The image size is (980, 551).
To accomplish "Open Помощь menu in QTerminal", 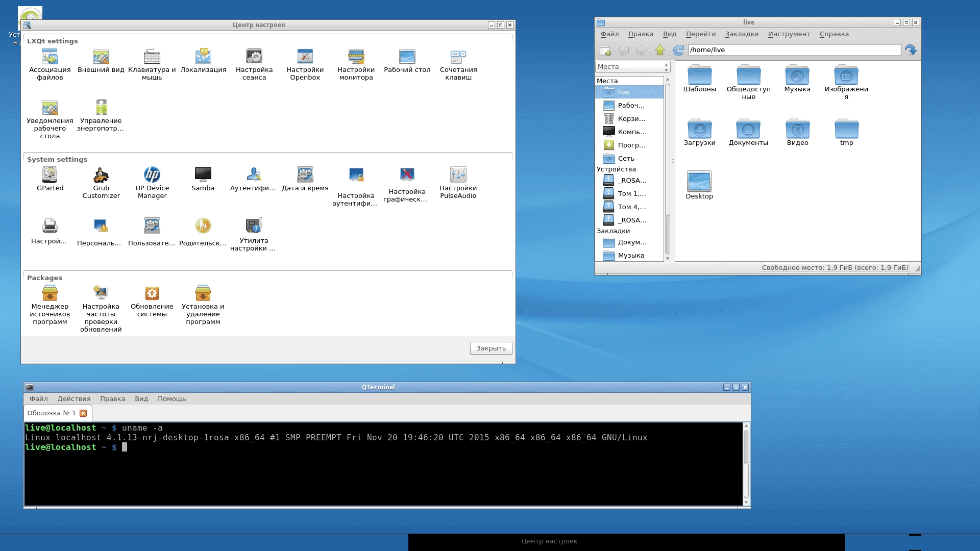I will coord(171,399).
